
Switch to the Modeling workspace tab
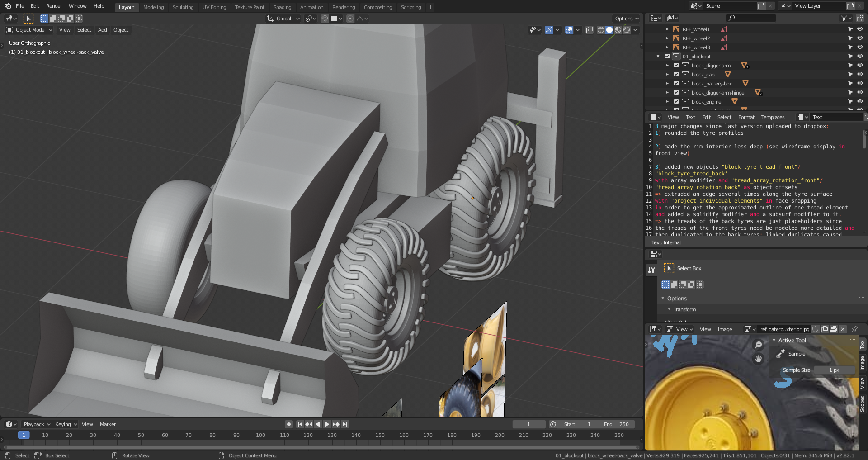(153, 7)
